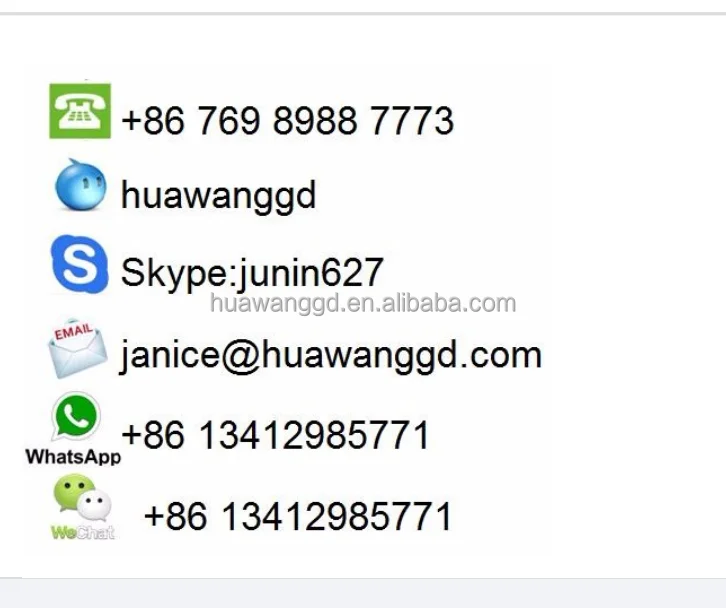This screenshot has height=608, width=726.
Task: Click the WeChat caption under the bubbles
Action: [82, 533]
